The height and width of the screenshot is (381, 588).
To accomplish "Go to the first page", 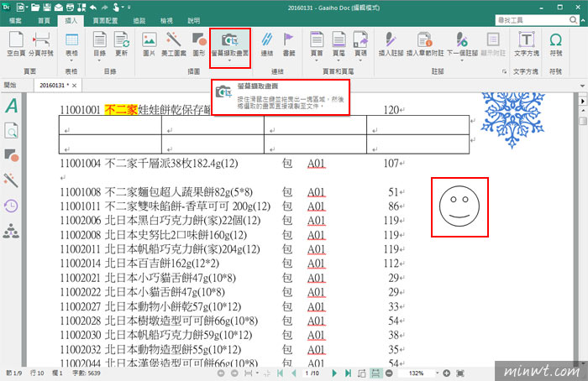I will pyautogui.click(x=280, y=373).
